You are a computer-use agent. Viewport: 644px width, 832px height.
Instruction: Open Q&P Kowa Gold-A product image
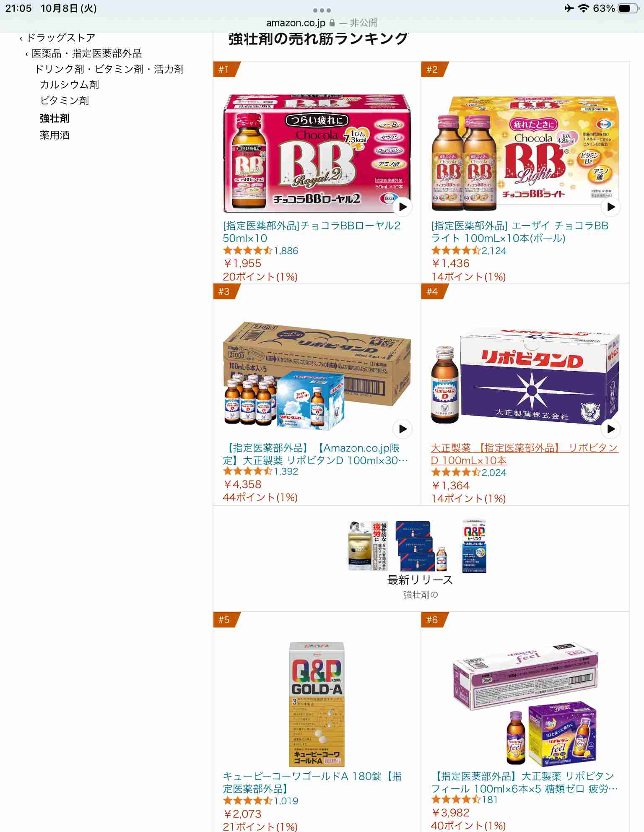[317, 704]
